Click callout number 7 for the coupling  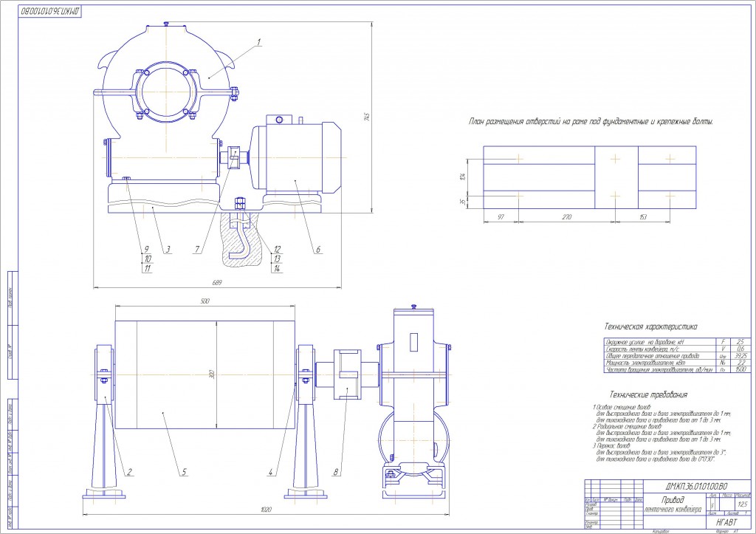[x=197, y=249]
